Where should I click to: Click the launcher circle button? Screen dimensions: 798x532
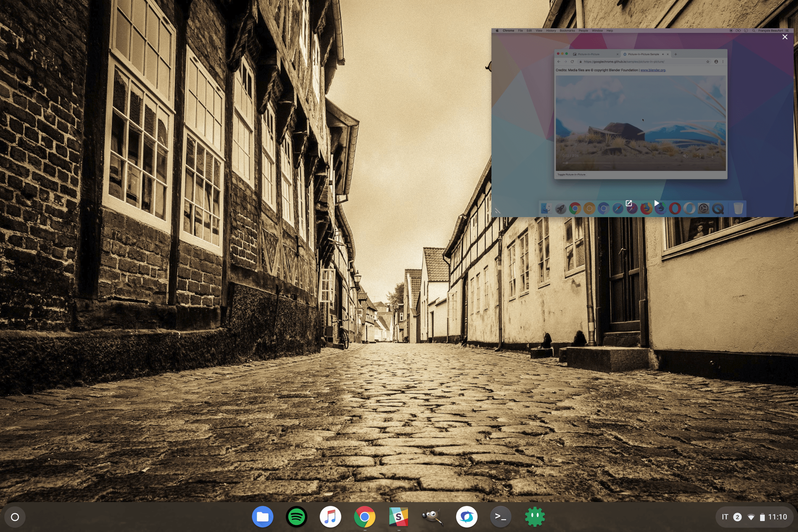15,517
